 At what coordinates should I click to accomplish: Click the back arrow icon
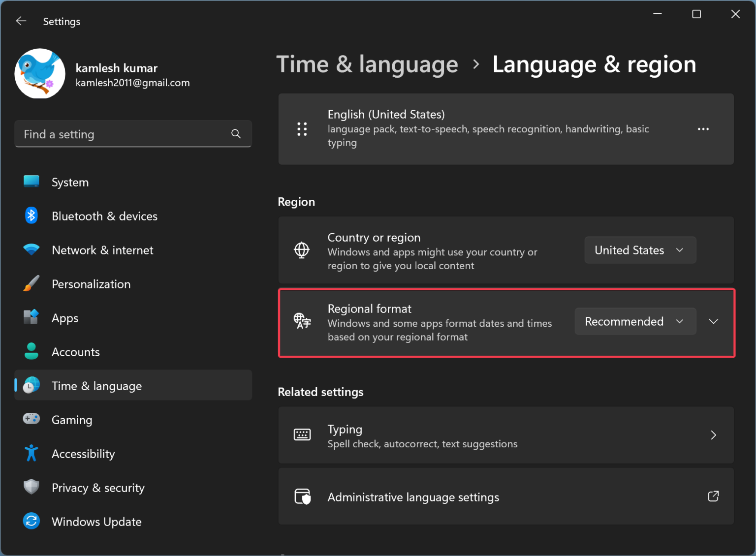pos(21,21)
